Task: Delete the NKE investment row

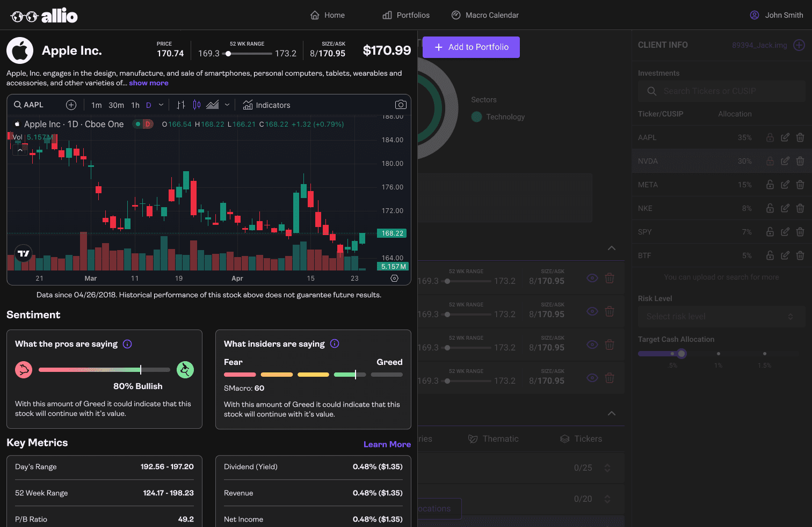Action: [800, 208]
